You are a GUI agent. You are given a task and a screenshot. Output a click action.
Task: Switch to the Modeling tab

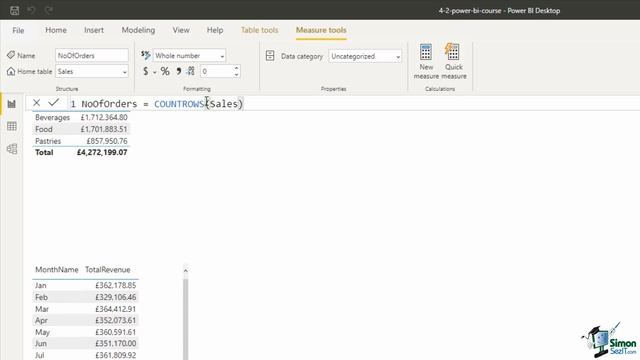coord(138,30)
